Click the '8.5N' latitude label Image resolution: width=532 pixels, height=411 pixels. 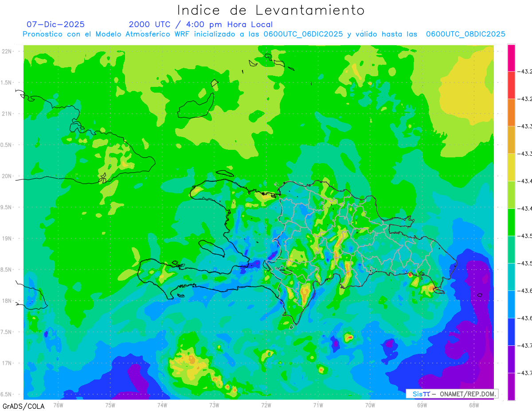click(x=6, y=270)
